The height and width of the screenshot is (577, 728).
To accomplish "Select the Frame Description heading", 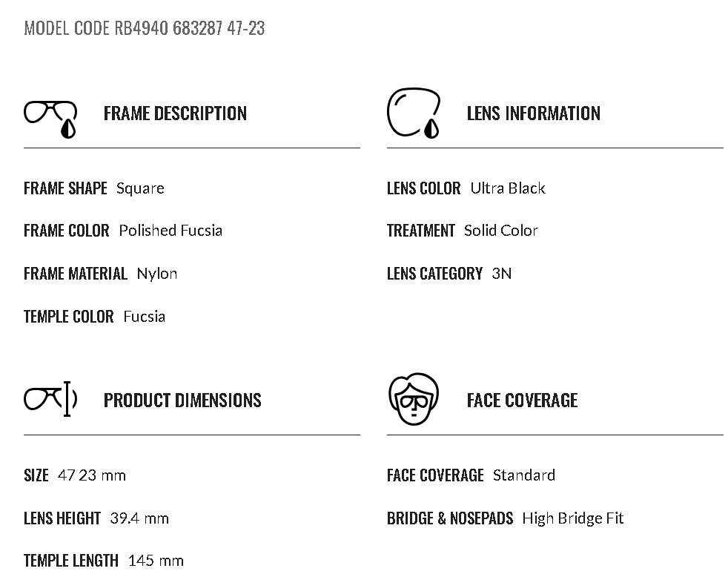I will [x=175, y=113].
